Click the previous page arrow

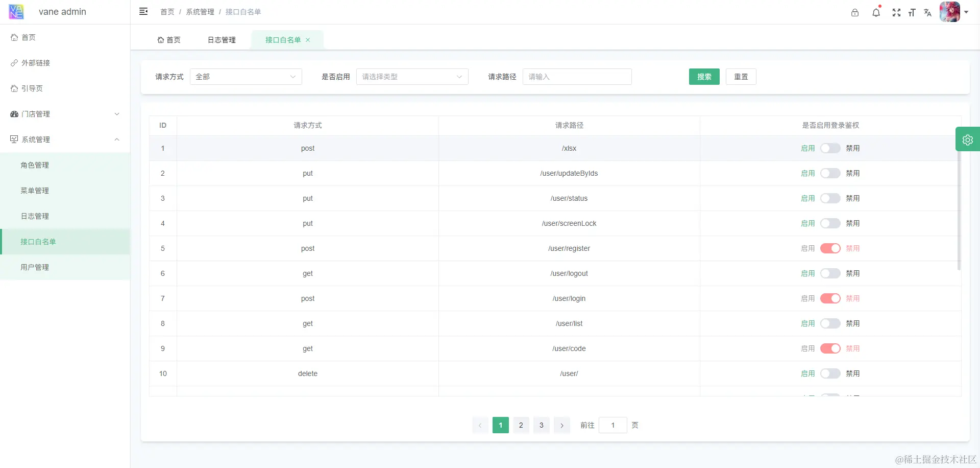480,425
